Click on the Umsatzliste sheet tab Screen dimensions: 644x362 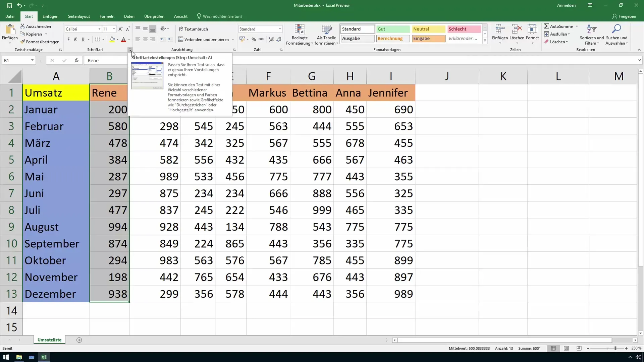click(x=50, y=340)
